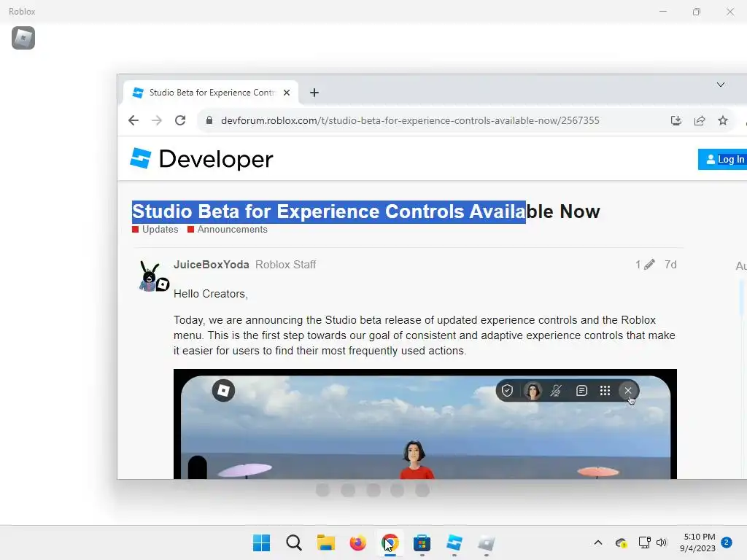The width and height of the screenshot is (747, 560).
Task: Open the volume tray icon
Action: 661,542
